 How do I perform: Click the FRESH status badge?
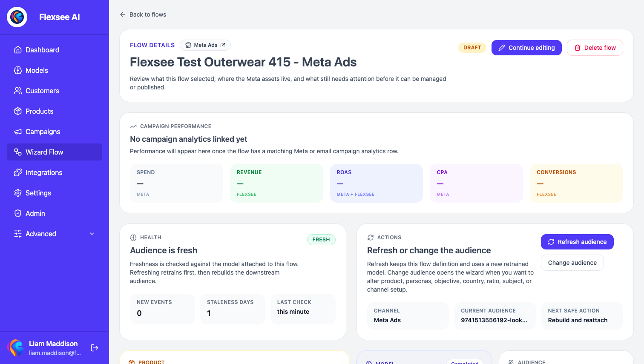tap(321, 240)
